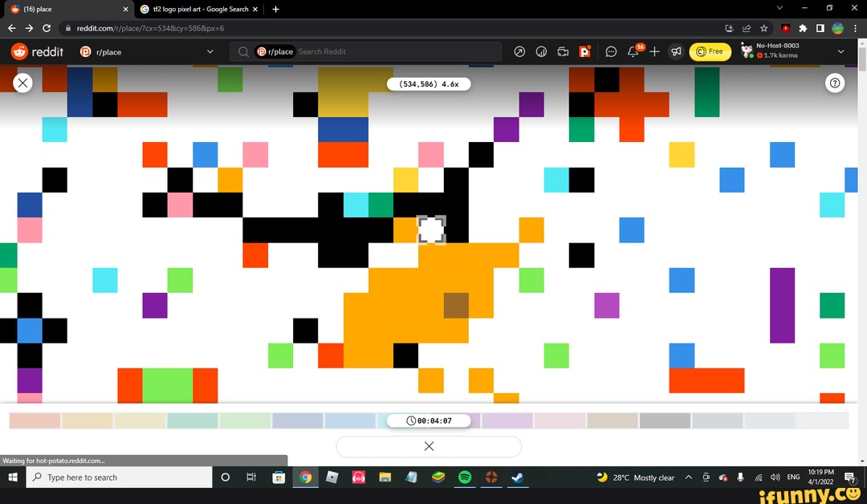
Task: Open the chat messages icon
Action: (612, 51)
